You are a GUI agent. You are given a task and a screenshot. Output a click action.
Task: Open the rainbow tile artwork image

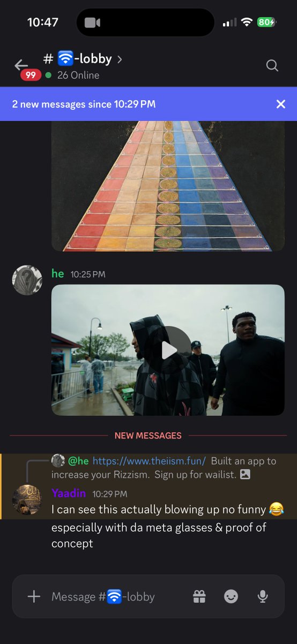pyautogui.click(x=168, y=186)
